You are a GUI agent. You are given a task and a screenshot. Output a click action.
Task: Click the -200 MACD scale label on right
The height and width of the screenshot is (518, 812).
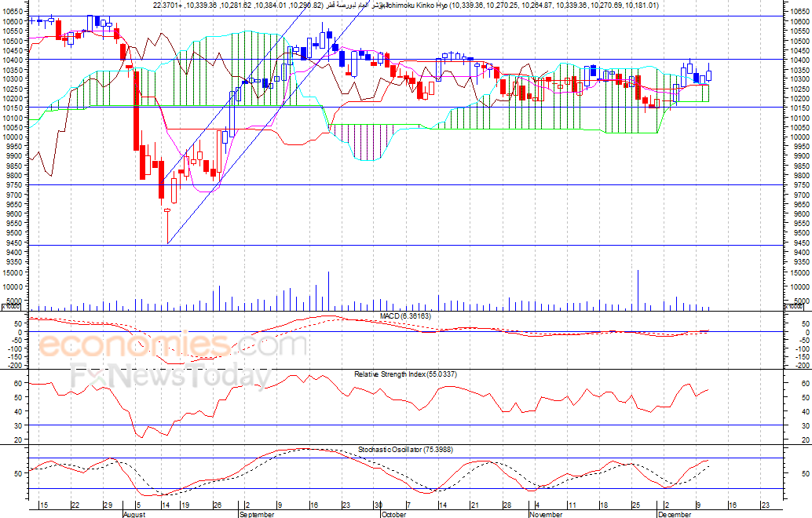tap(800, 366)
